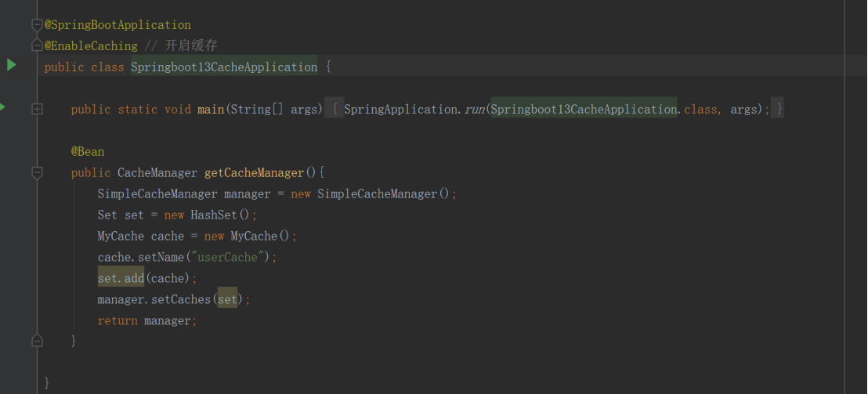Click the return manager statement
Viewport: 868px width, 394px height.
point(146,320)
